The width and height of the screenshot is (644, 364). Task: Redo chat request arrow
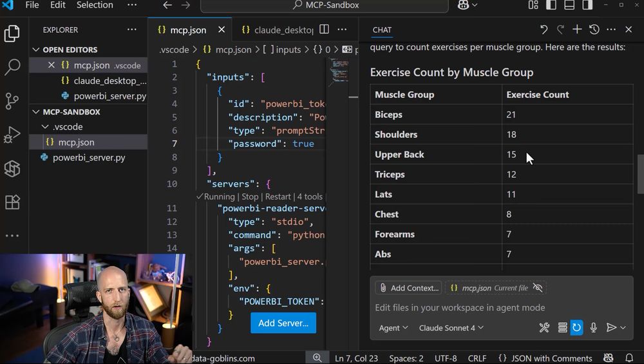(560, 29)
